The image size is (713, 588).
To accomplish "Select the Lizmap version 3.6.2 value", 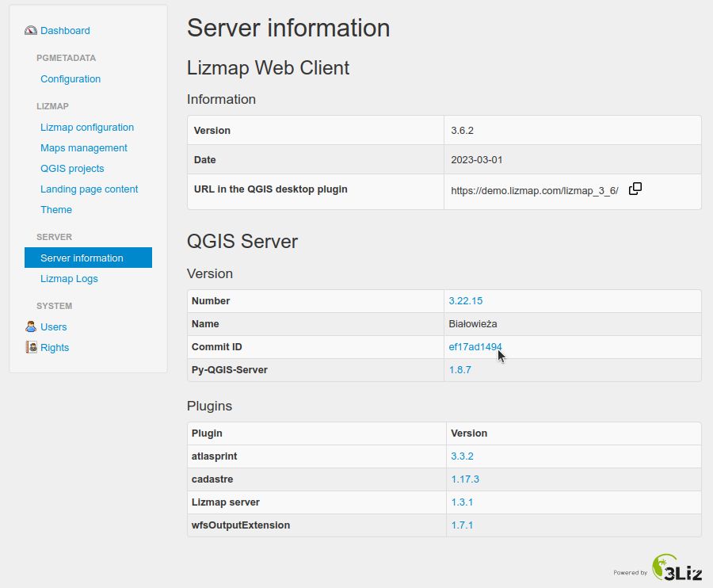I will pyautogui.click(x=462, y=131).
